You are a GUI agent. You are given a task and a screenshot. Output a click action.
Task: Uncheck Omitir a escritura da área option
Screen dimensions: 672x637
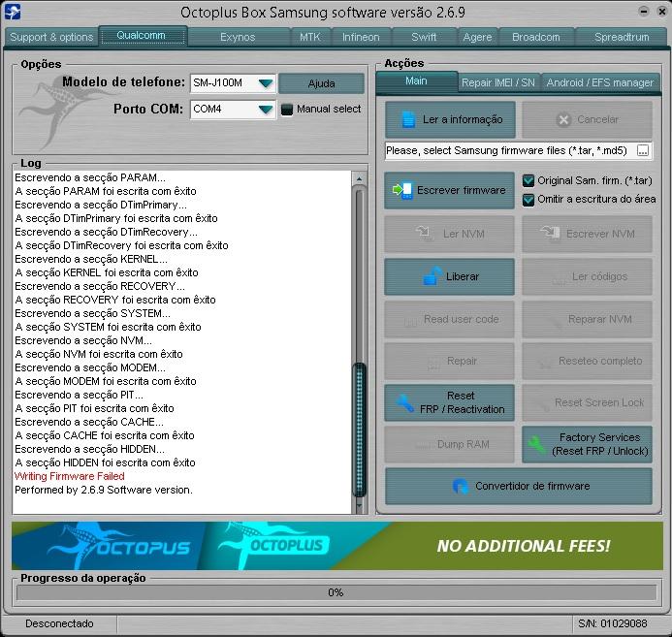coord(528,200)
